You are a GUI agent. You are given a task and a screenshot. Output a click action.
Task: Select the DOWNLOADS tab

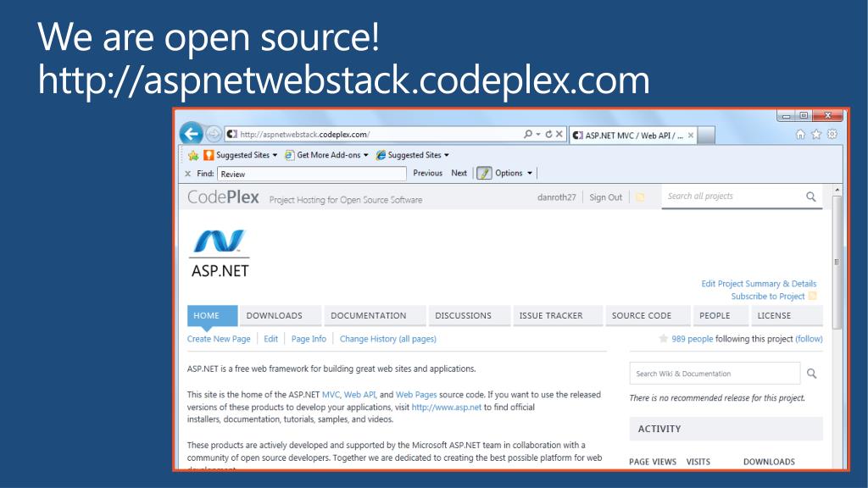[x=274, y=315]
